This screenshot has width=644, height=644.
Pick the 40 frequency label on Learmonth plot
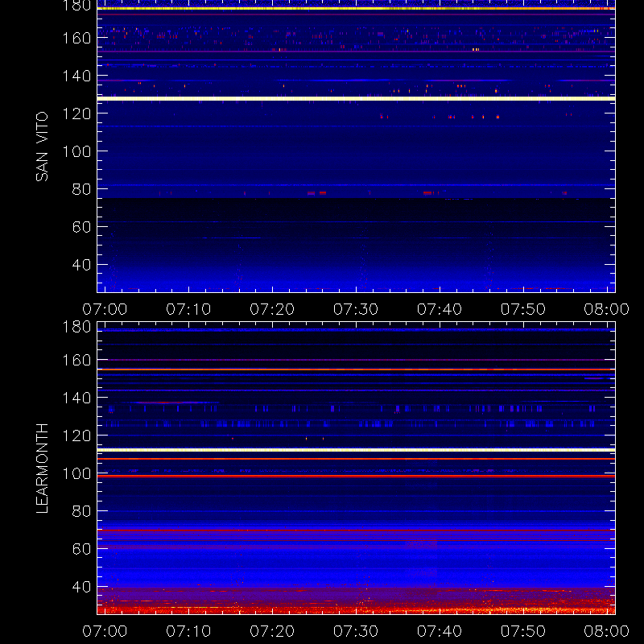82,587
